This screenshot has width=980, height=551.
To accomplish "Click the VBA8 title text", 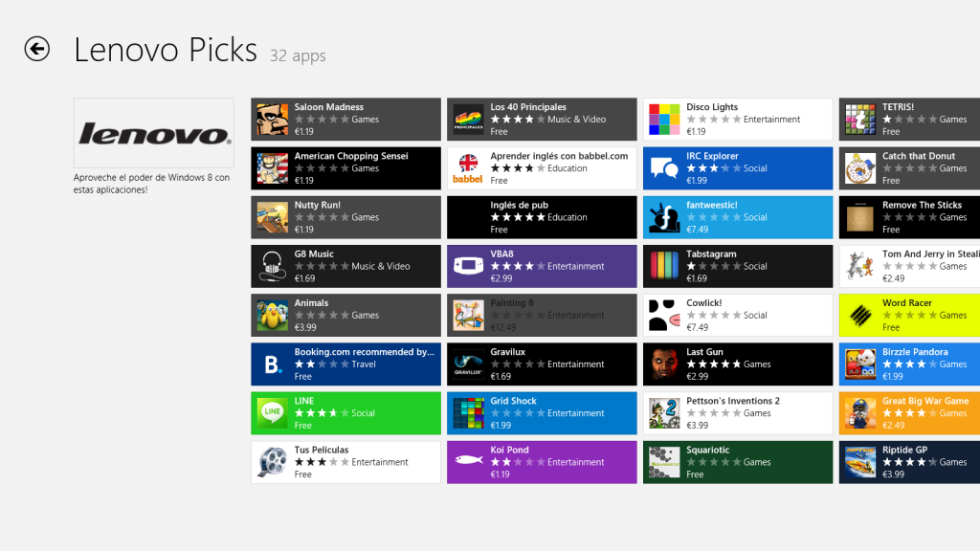I will point(501,253).
